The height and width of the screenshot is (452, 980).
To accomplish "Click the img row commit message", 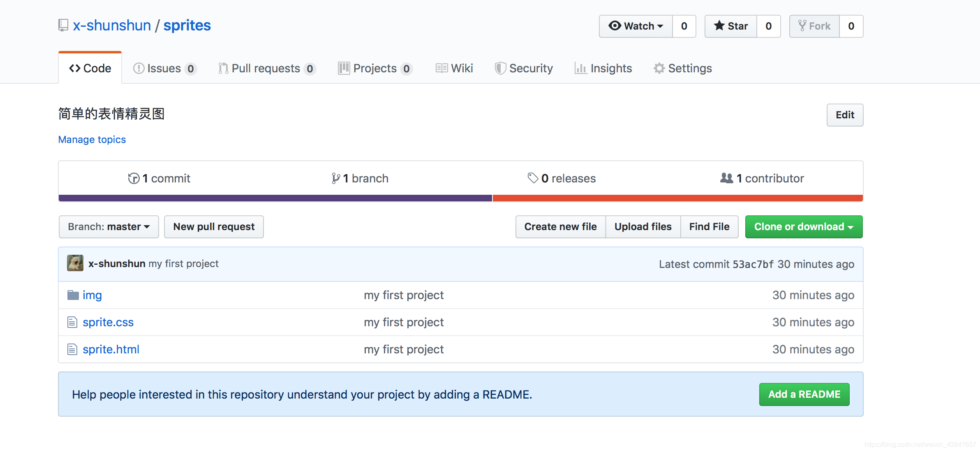I will [x=404, y=295].
